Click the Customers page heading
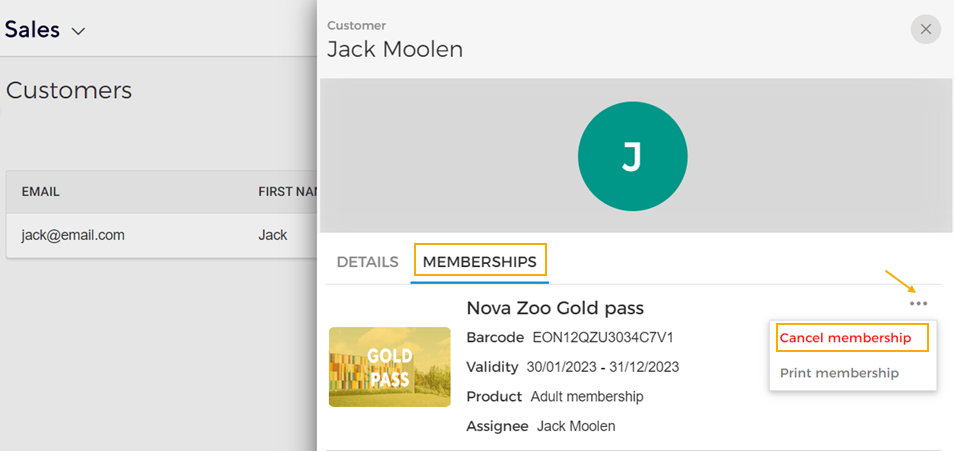 pos(69,90)
